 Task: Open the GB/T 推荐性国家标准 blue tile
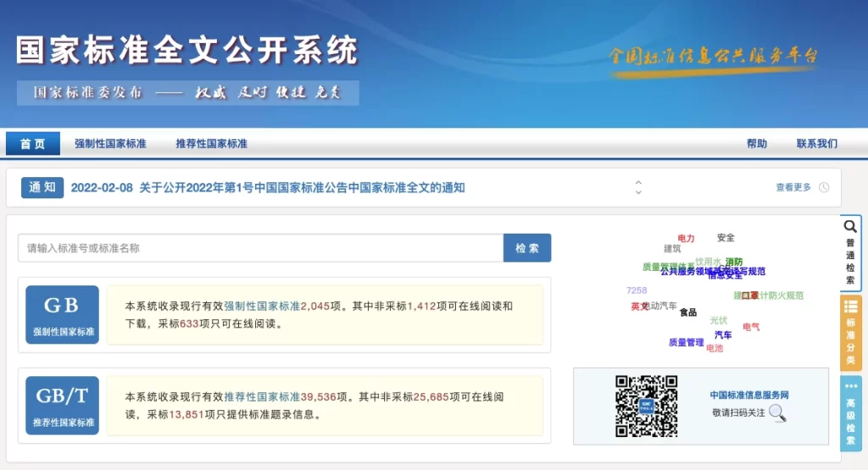62,406
